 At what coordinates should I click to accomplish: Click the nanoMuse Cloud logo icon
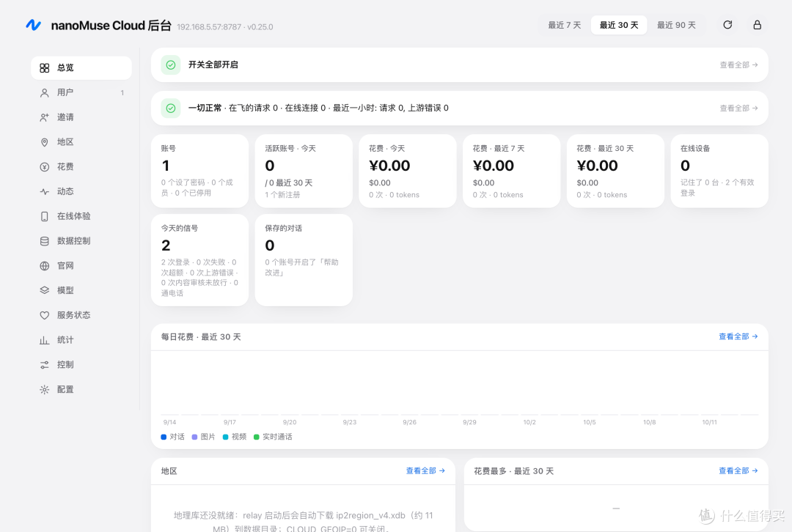pyautogui.click(x=33, y=25)
